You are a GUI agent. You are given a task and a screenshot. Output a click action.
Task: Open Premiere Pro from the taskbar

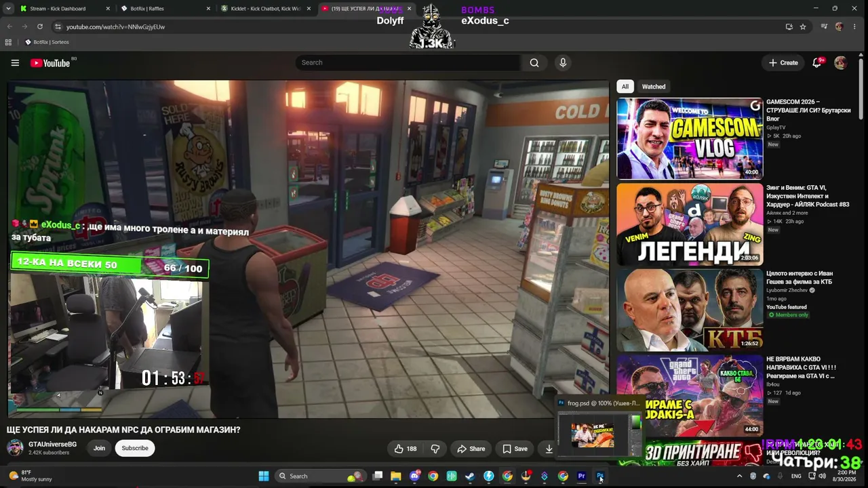coord(581,476)
